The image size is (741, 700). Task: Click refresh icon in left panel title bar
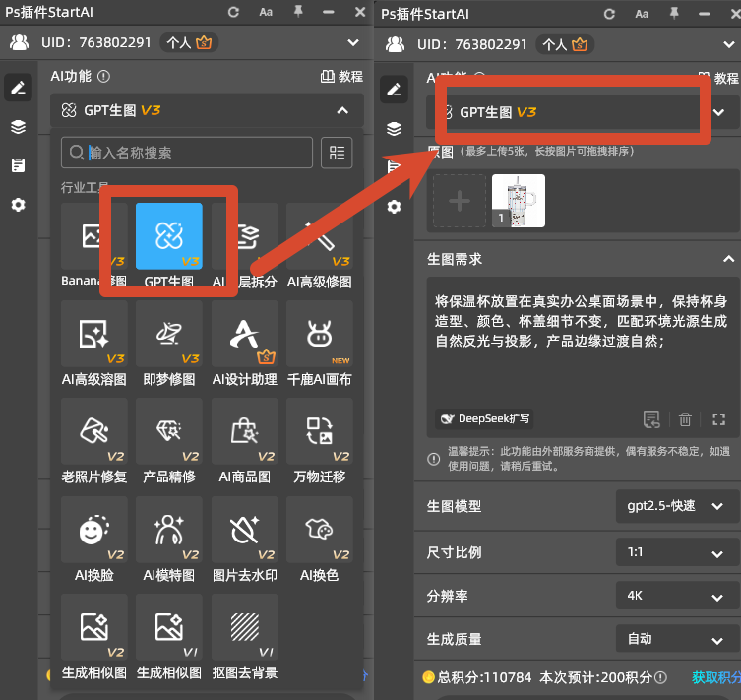(233, 12)
